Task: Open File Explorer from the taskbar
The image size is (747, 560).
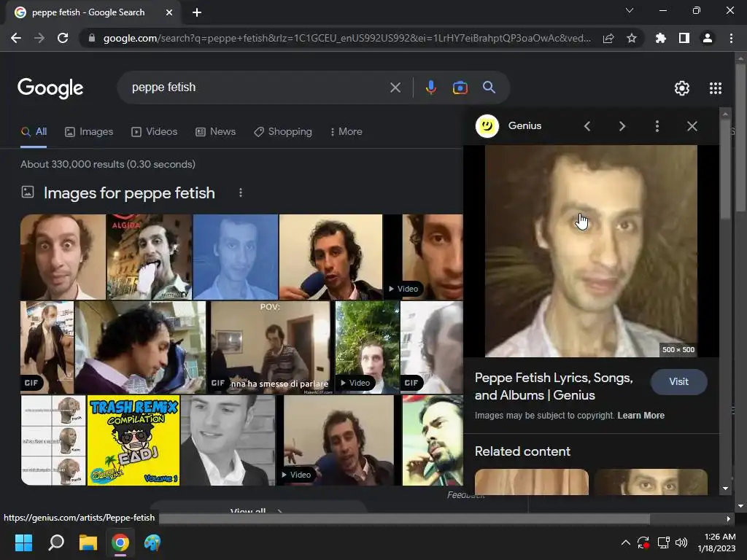Action: click(x=88, y=542)
